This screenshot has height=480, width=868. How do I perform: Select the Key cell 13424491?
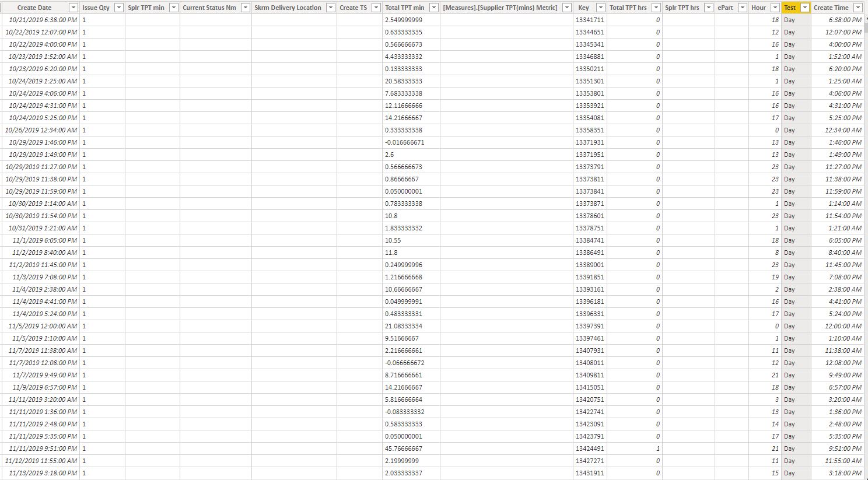point(590,449)
